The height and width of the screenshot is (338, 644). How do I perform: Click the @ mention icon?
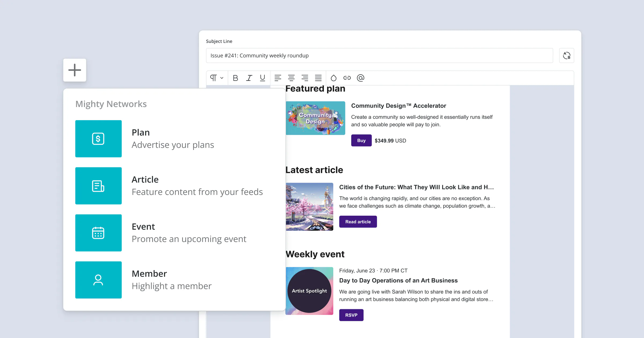tap(360, 78)
